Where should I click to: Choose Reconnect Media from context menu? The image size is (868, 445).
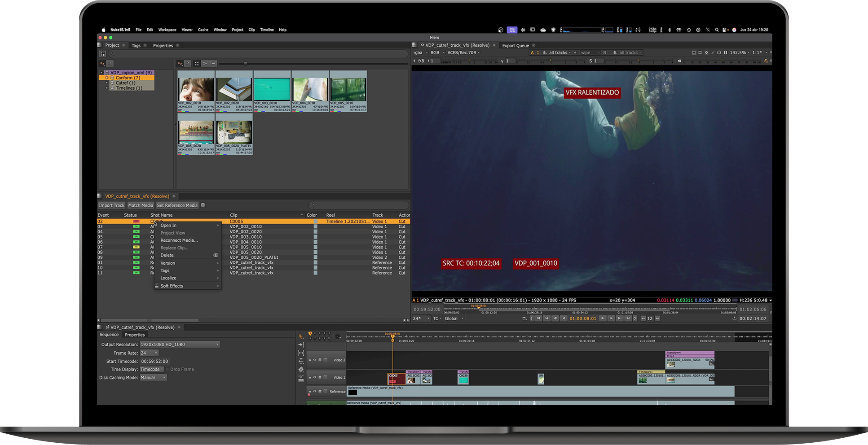[179, 240]
